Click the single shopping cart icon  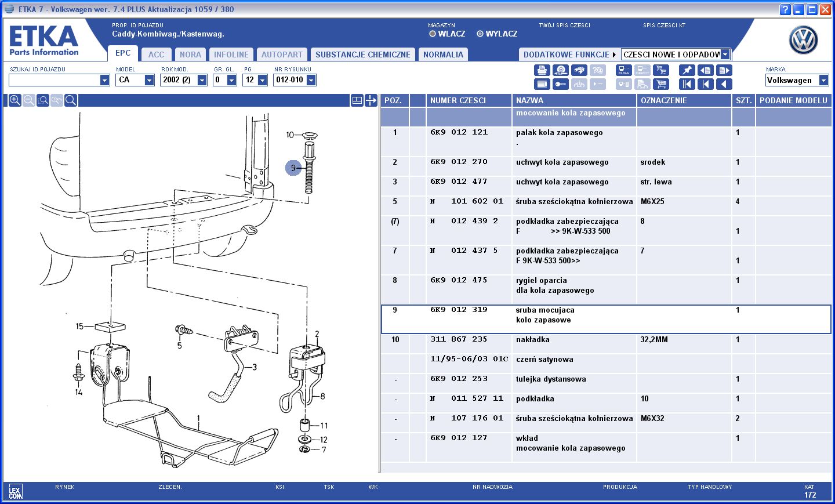click(x=661, y=84)
